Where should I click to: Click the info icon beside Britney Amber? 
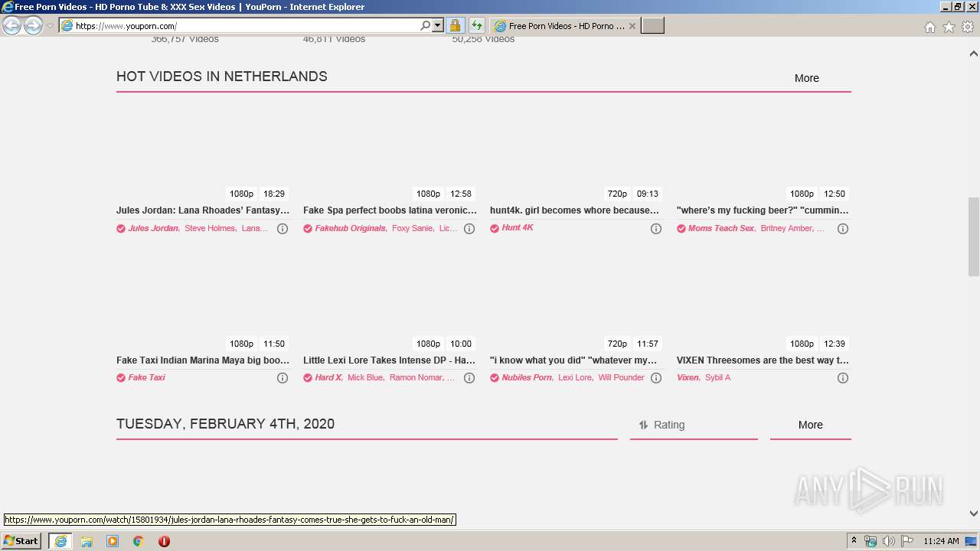(843, 229)
